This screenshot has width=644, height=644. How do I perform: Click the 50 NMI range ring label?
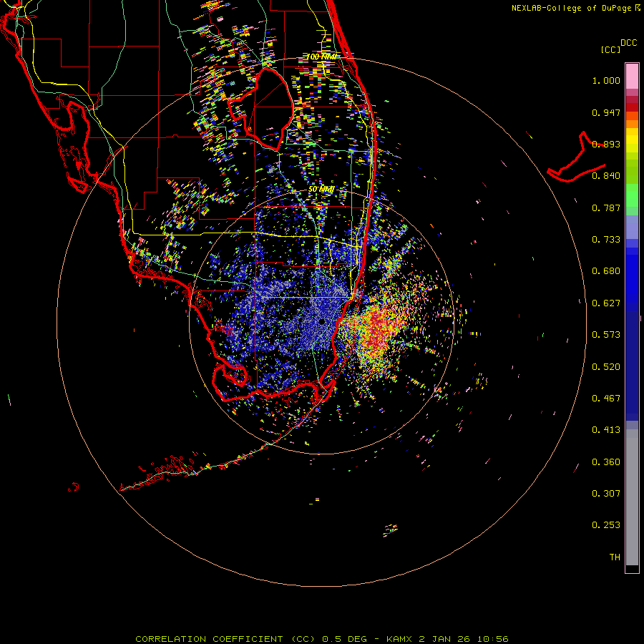pos(321,190)
